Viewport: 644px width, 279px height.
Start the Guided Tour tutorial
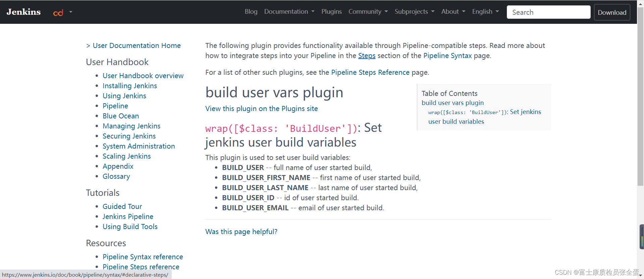[122, 207]
